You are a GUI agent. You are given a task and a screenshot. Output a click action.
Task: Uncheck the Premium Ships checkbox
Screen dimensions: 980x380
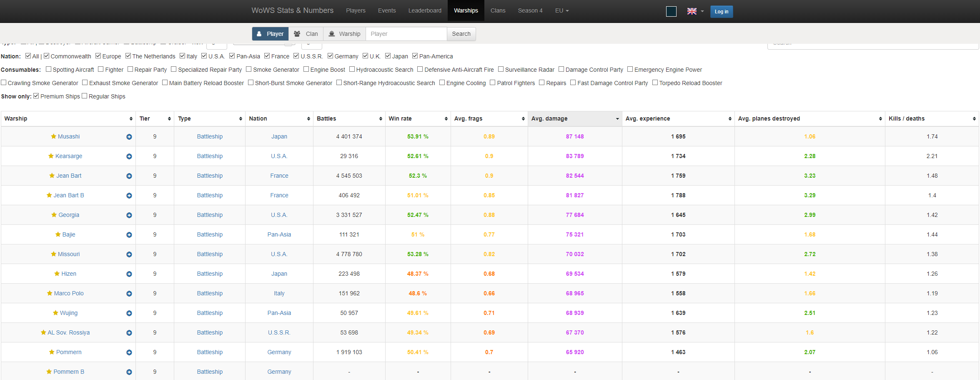click(x=36, y=96)
